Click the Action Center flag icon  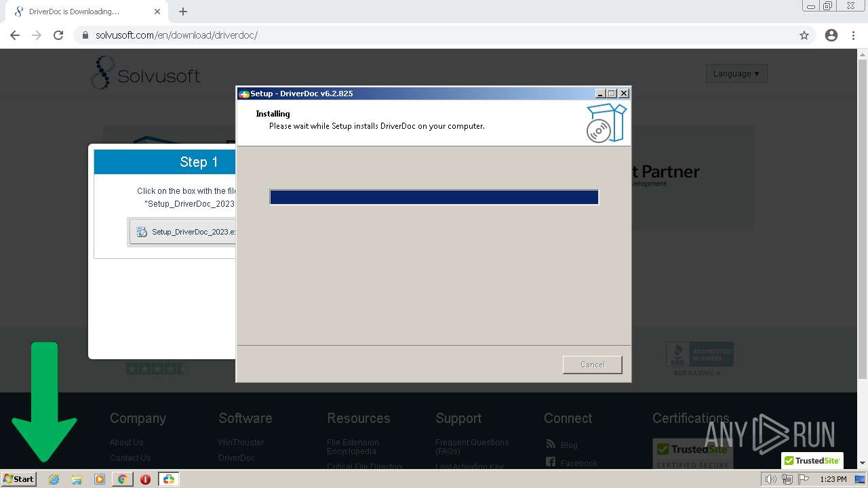tap(804, 479)
